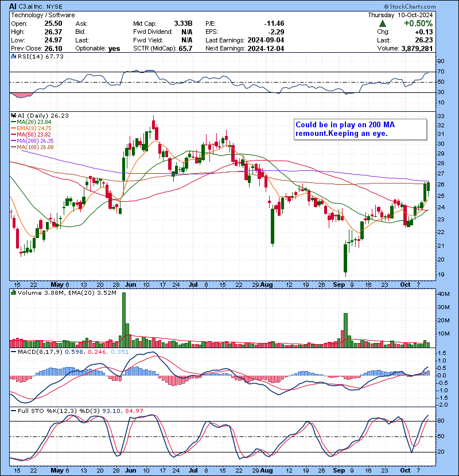This screenshot has height=476, width=459.
Task: Click the 33 price axis label
Action: [x=441, y=116]
